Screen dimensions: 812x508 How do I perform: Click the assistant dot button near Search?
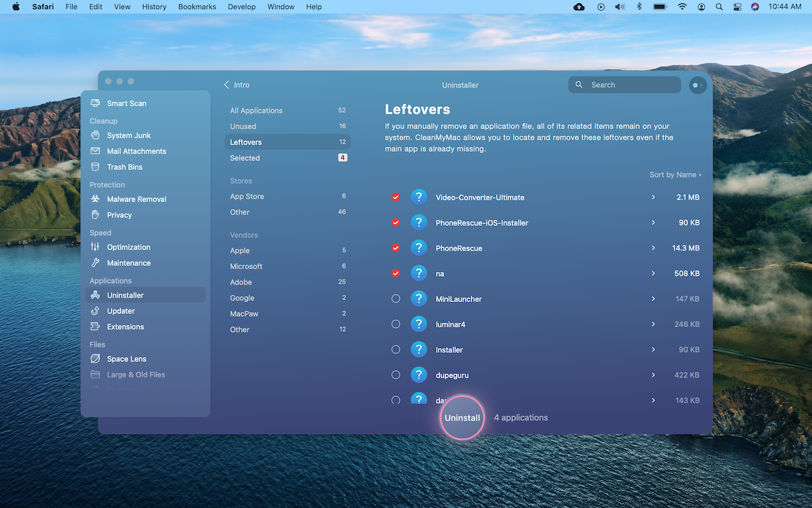click(x=697, y=85)
